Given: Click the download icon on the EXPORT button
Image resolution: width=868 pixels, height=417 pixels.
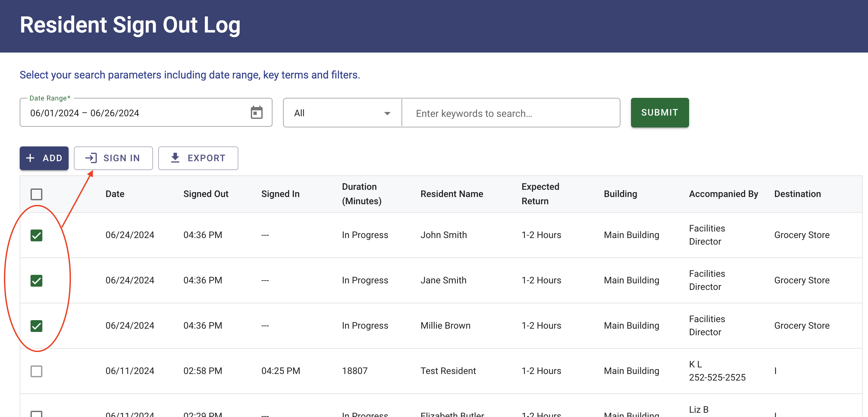Looking at the screenshot, I should 176,158.
